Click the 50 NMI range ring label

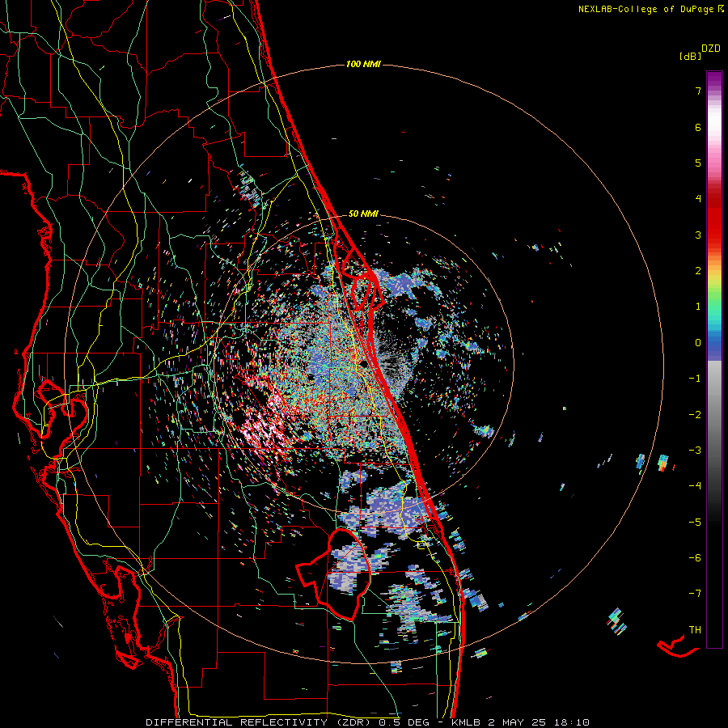point(363,214)
